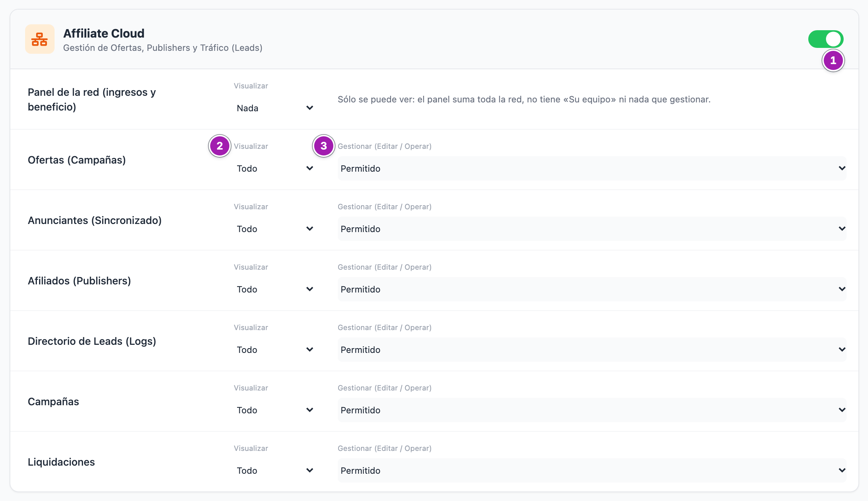Click the Gestión de Ofertas subtitle text
The image size is (868, 501).
pyautogui.click(x=163, y=48)
